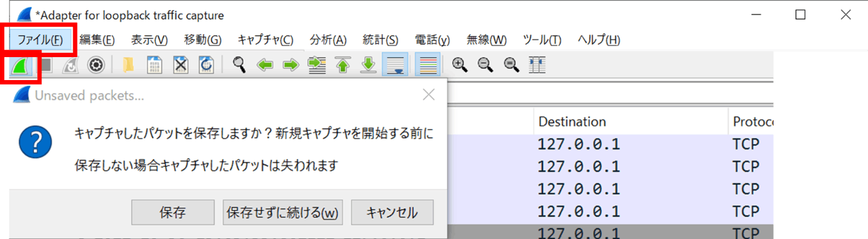Jump to the last packet
The image size is (868, 239).
pos(368,65)
